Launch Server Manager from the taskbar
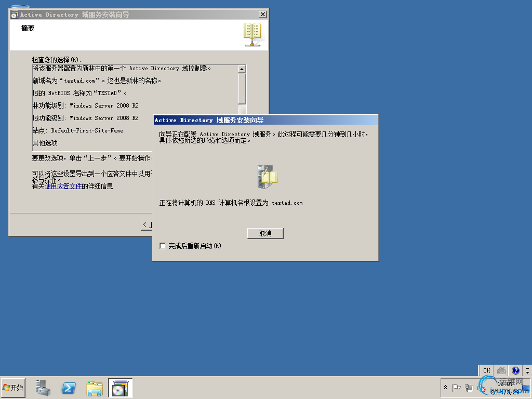Viewport: 532px width, 399px height. point(43,388)
